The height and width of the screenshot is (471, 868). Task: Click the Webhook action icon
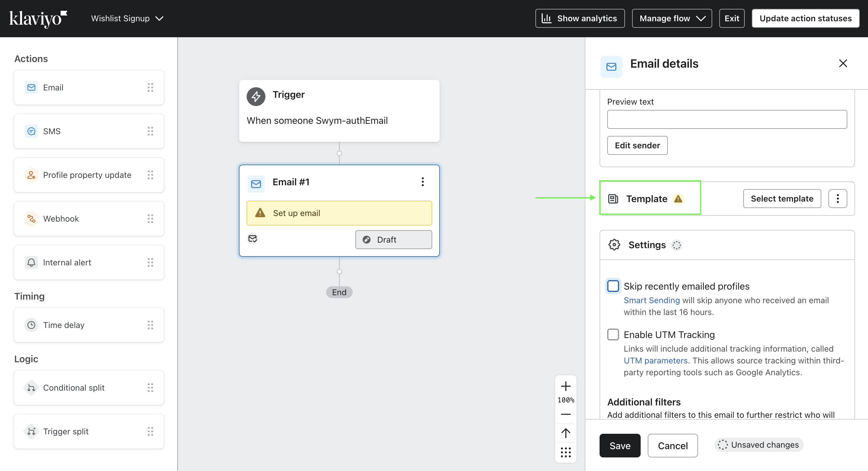(x=31, y=218)
